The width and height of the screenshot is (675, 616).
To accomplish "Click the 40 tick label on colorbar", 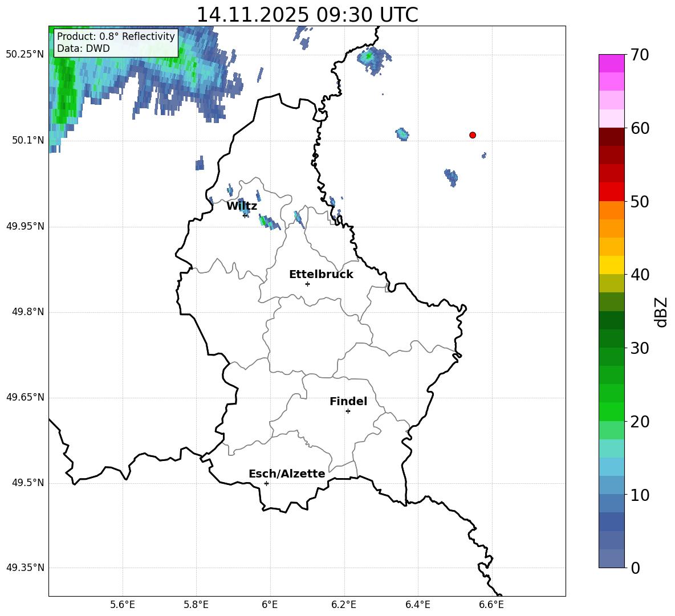I will pyautogui.click(x=640, y=275).
